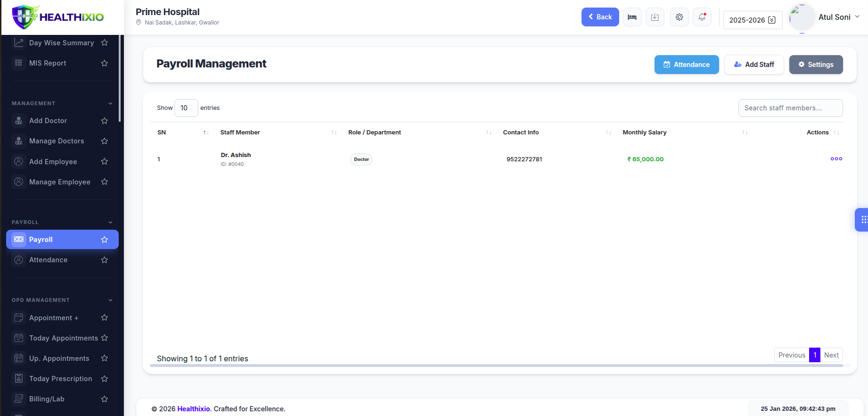Toggle star for Manage Doctors
The height and width of the screenshot is (416, 868).
[x=105, y=141]
